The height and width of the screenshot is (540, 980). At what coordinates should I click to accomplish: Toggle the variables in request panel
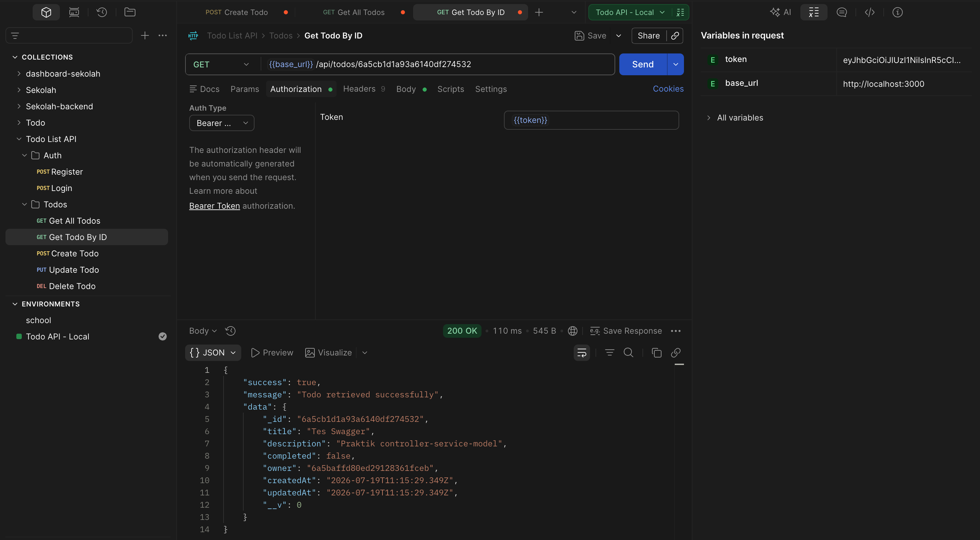[814, 12]
